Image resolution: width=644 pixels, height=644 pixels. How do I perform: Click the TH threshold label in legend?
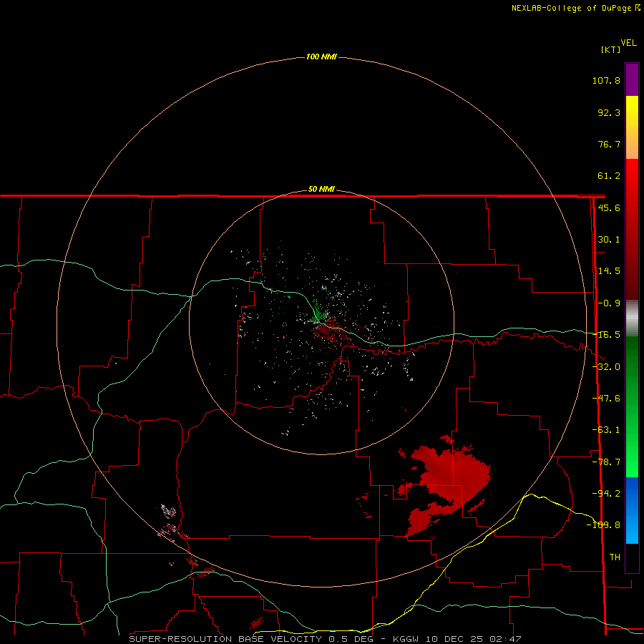point(615,557)
